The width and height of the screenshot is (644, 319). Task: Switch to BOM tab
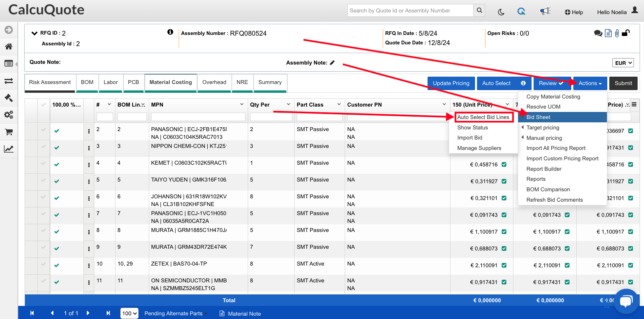(x=87, y=82)
